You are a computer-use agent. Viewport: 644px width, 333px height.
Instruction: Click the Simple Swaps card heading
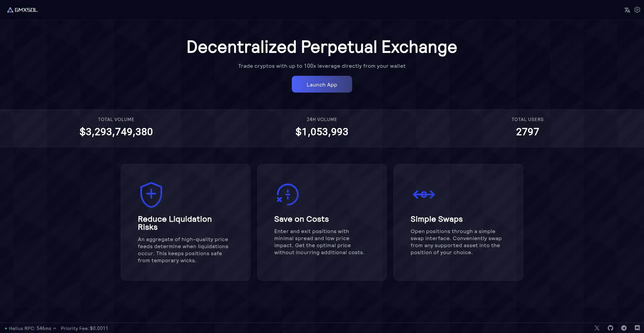click(436, 219)
